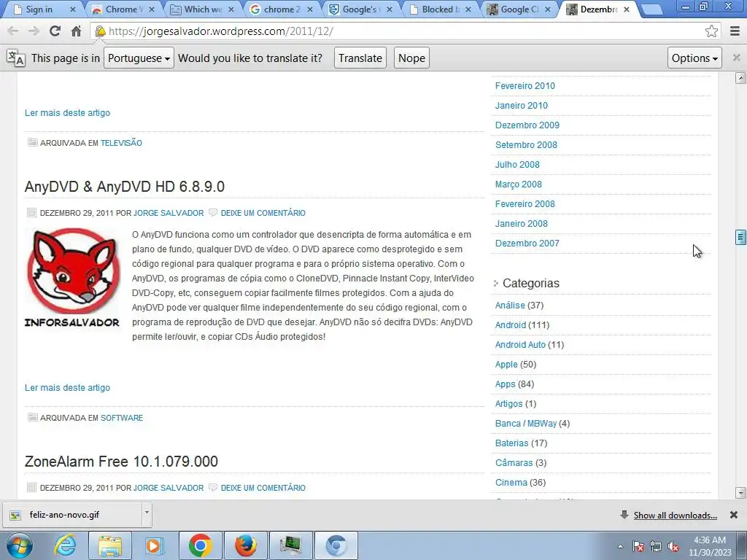Click the Chromium taskbar icon

(336, 545)
